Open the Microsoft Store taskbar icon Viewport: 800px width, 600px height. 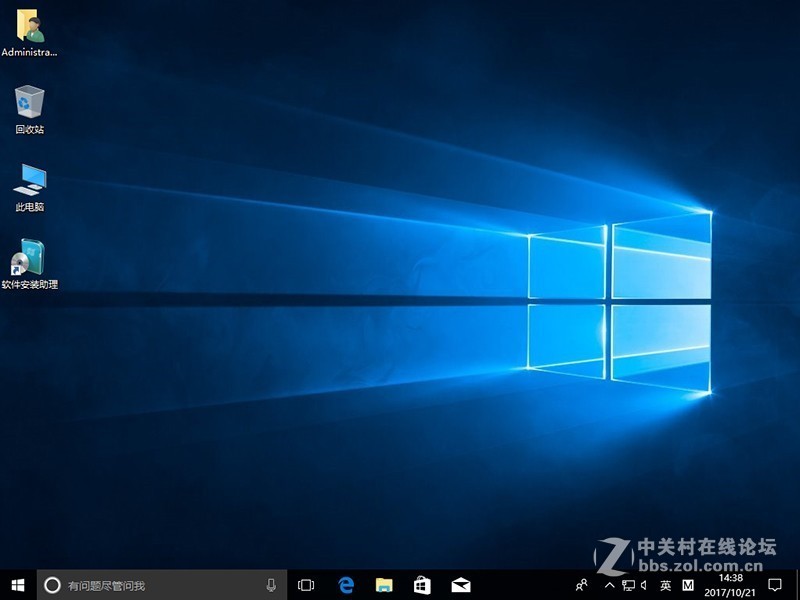[x=422, y=585]
